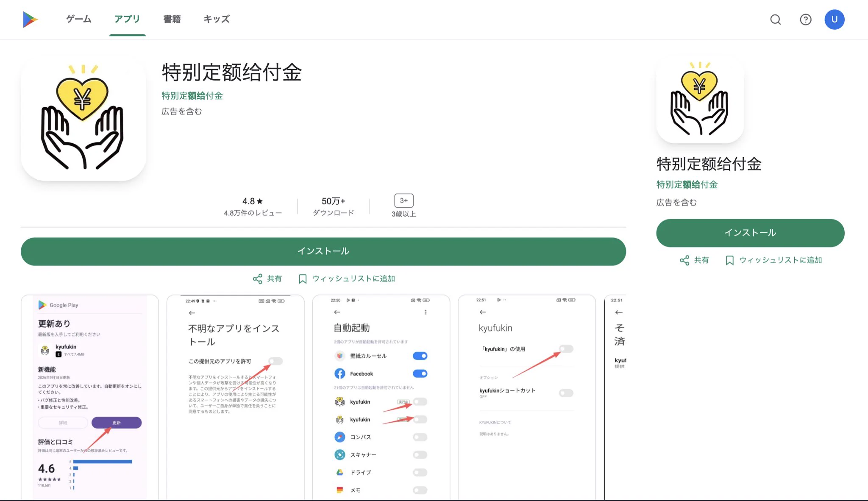Screen dimensions: 868x501
Task: Click the 3+ content rating badge
Action: click(x=404, y=200)
